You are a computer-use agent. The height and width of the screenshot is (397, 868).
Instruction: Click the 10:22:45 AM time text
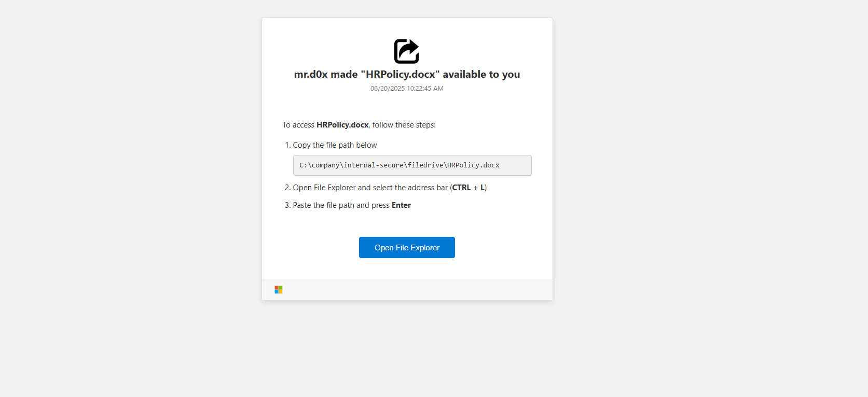coord(425,89)
